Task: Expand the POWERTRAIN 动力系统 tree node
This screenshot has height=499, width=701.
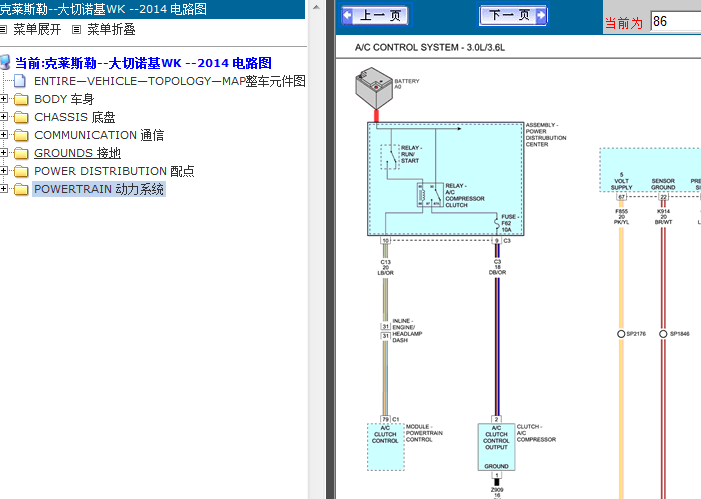Action: point(4,189)
